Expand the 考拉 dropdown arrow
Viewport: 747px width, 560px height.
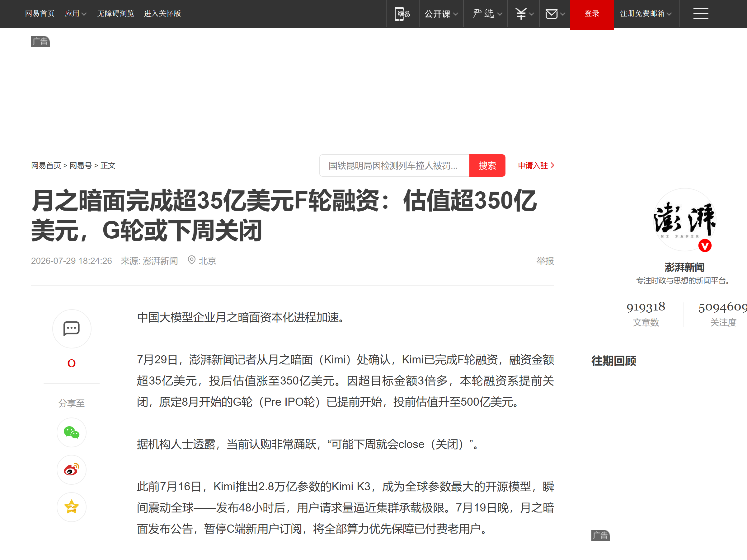click(x=532, y=14)
